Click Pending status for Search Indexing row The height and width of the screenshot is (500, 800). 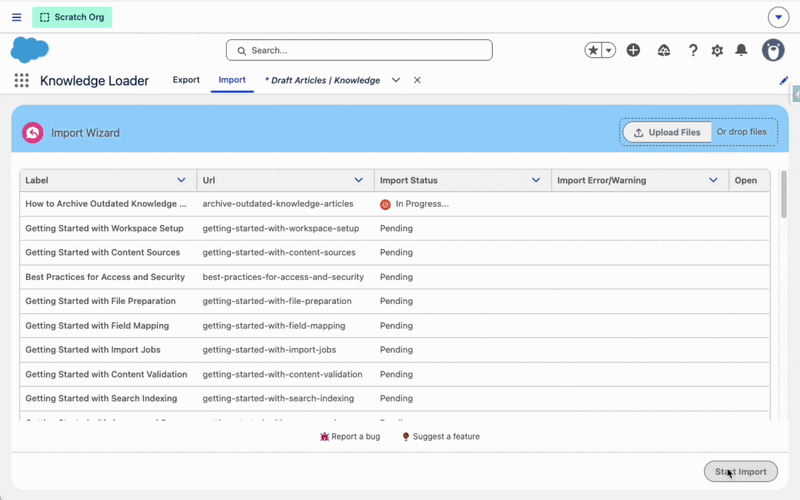tap(396, 398)
